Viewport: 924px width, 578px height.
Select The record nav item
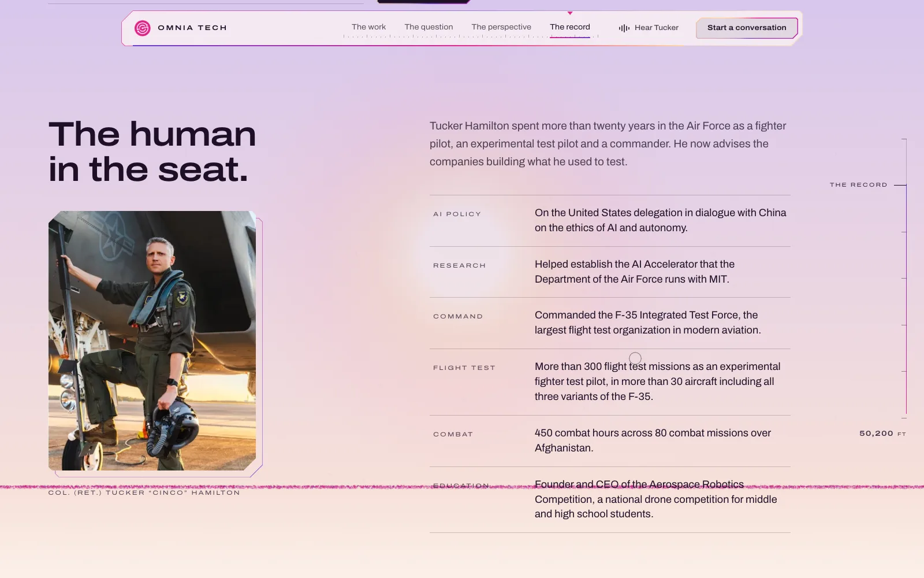click(x=570, y=27)
